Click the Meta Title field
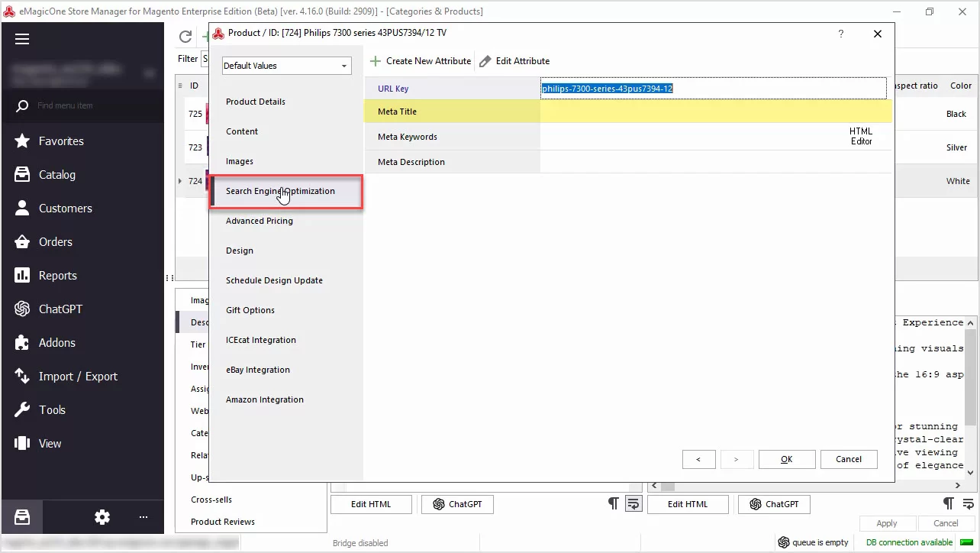The height and width of the screenshot is (553, 980). coord(715,112)
